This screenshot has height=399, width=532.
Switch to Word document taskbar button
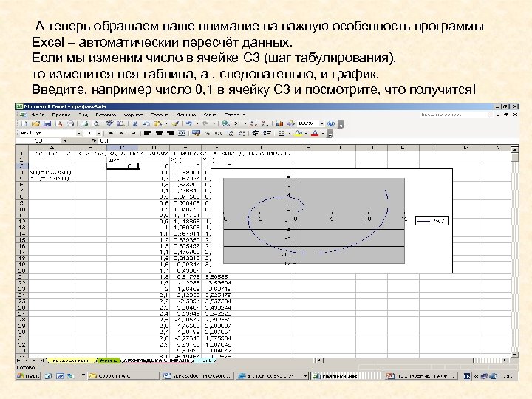point(198,376)
